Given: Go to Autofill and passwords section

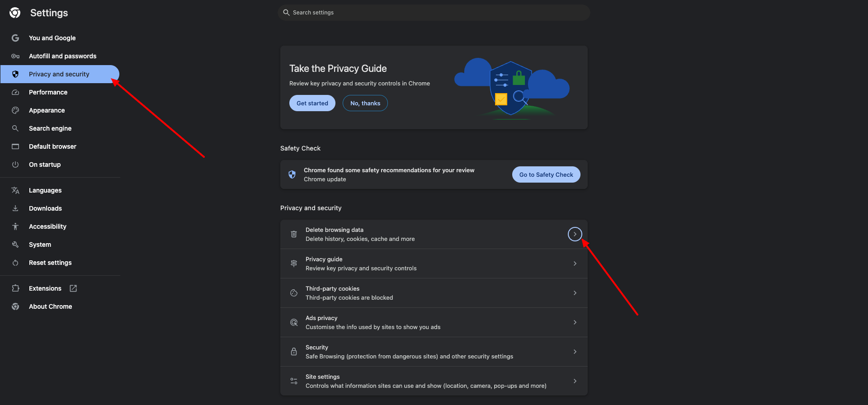Looking at the screenshot, I should (60, 56).
